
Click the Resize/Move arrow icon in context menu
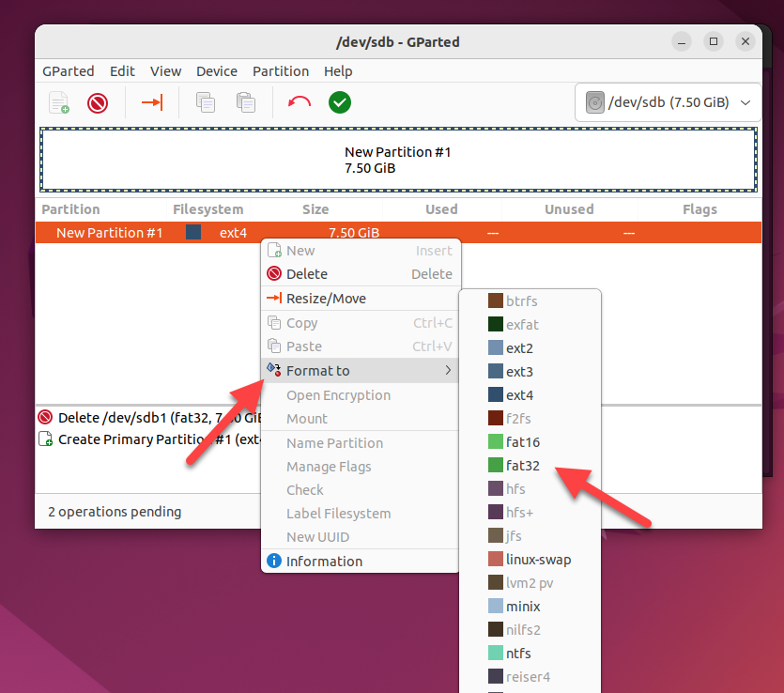tap(274, 298)
